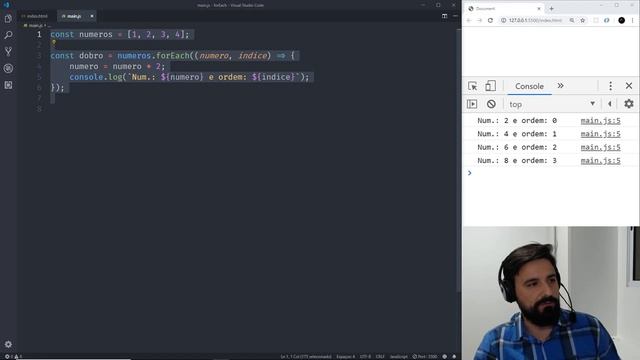Image resolution: width=640 pixels, height=360 pixels.
Task: Click on the const numeros declaration line
Action: pos(120,34)
